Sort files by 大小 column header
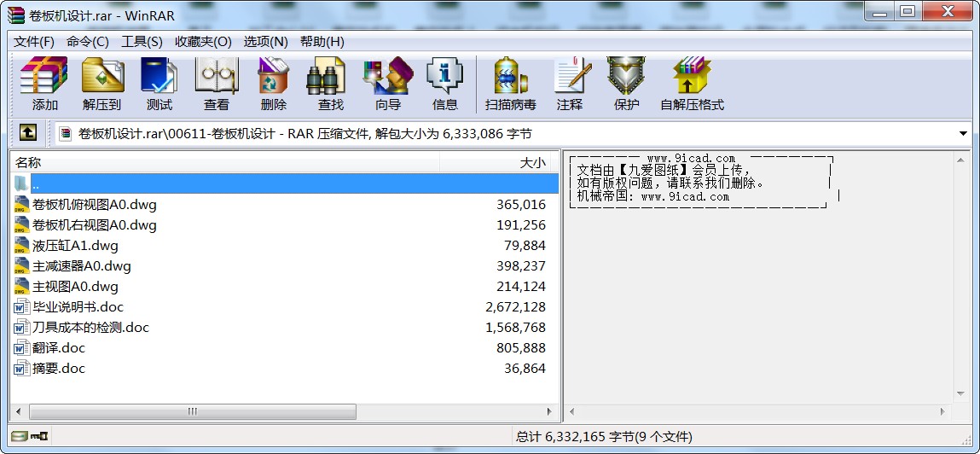The image size is (980, 454). (532, 162)
